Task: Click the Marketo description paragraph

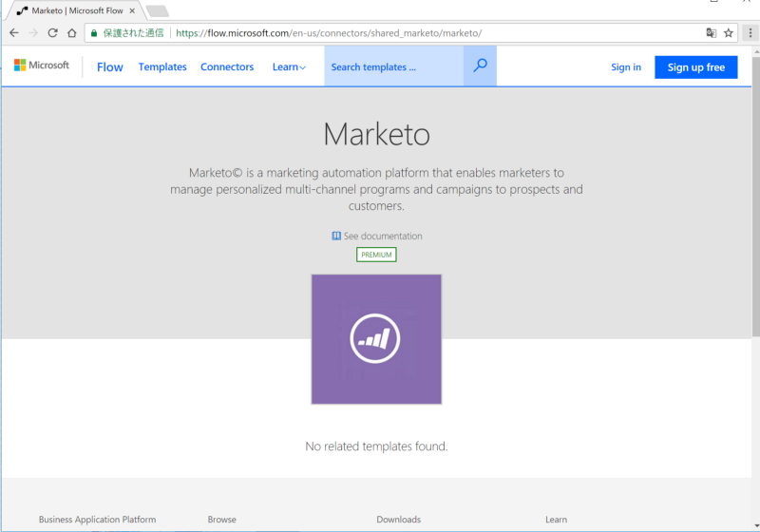Action: (x=376, y=189)
